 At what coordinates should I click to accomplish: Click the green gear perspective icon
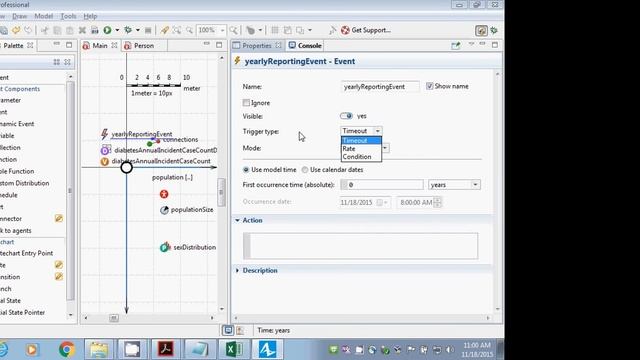(x=494, y=30)
